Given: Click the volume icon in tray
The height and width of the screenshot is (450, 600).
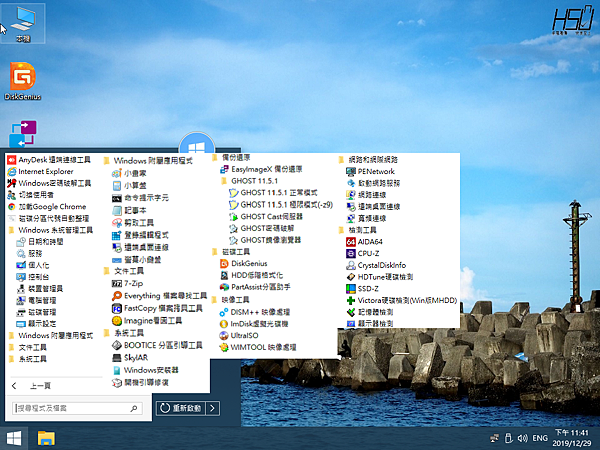Looking at the screenshot, I should coord(522,438).
